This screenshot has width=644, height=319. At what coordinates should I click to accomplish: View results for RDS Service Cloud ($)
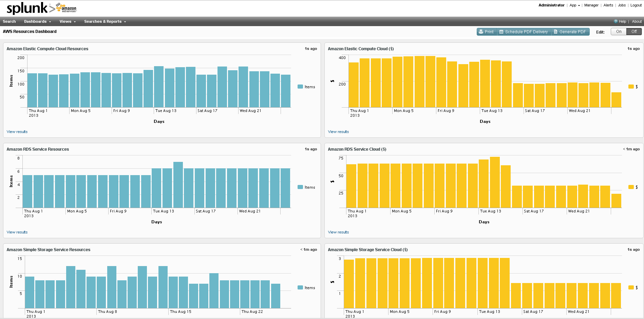pos(338,232)
